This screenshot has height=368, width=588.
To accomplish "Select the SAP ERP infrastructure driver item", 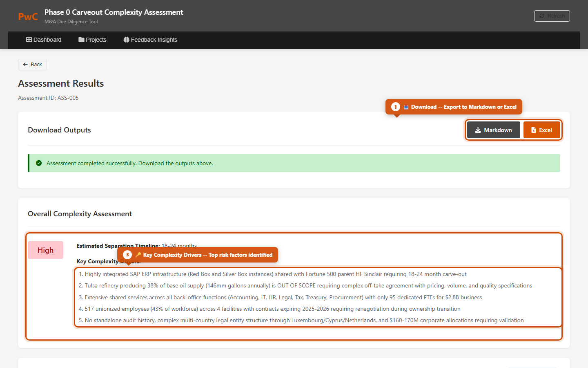I will (x=272, y=274).
